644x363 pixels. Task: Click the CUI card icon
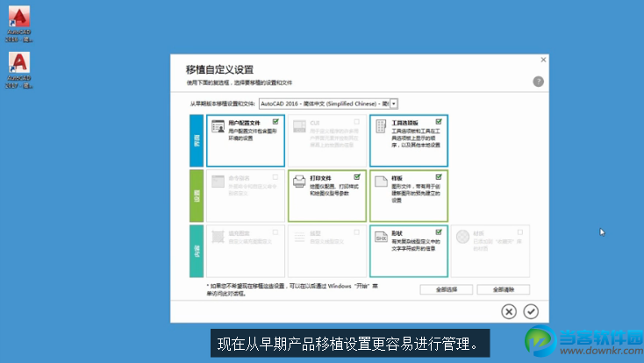[299, 126]
